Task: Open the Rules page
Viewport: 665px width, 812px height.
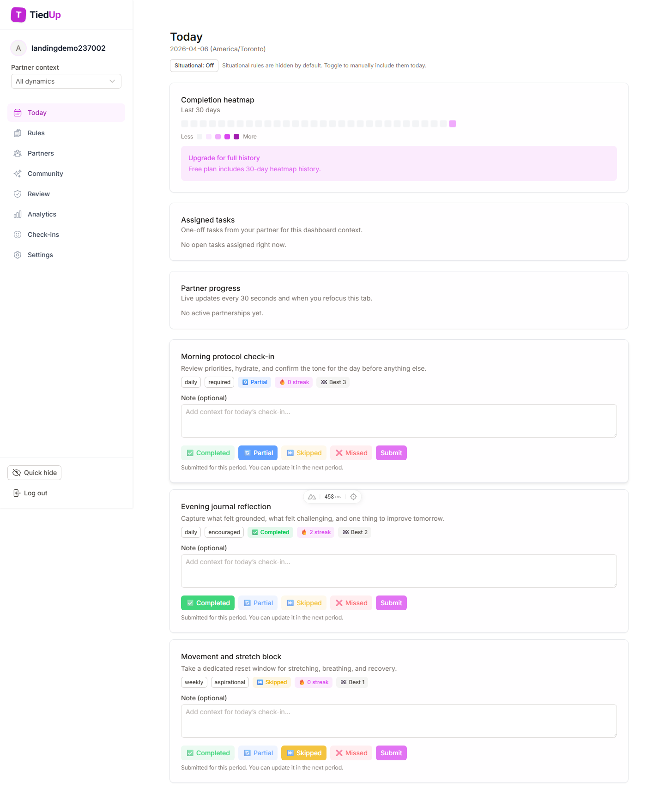Action: (66, 133)
